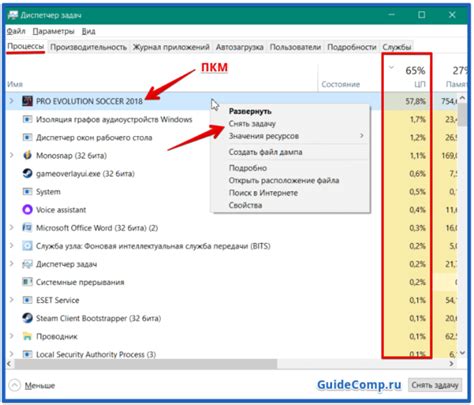The image size is (474, 405).
Task: Expand the ESET Service group
Action: pos(12,300)
